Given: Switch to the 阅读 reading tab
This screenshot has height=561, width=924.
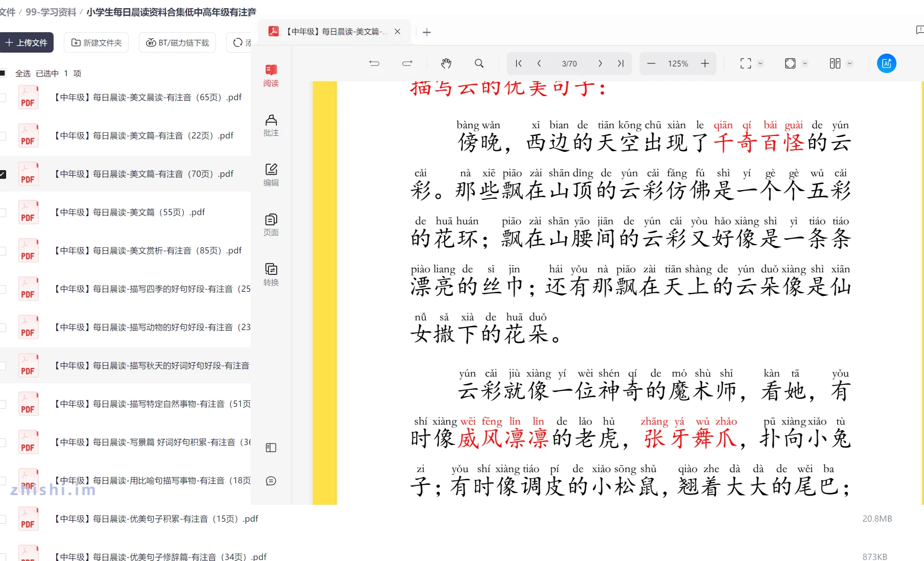Looking at the screenshot, I should [x=271, y=75].
